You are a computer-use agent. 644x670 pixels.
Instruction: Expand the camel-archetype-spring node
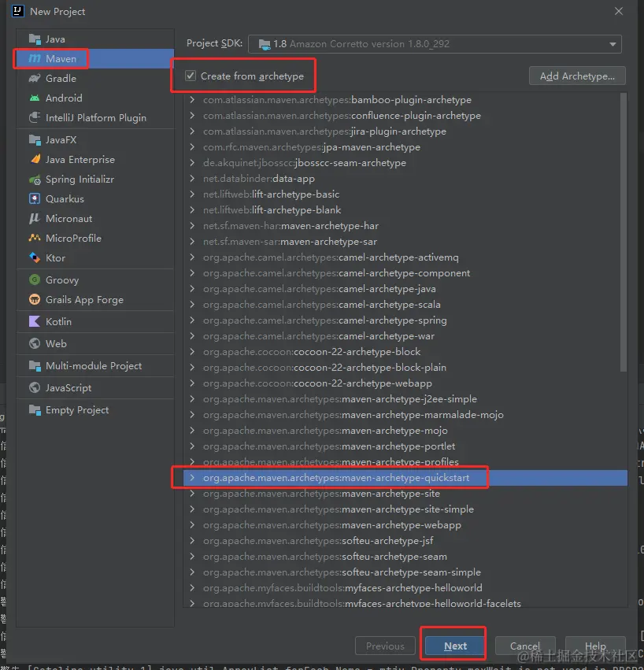tap(192, 320)
